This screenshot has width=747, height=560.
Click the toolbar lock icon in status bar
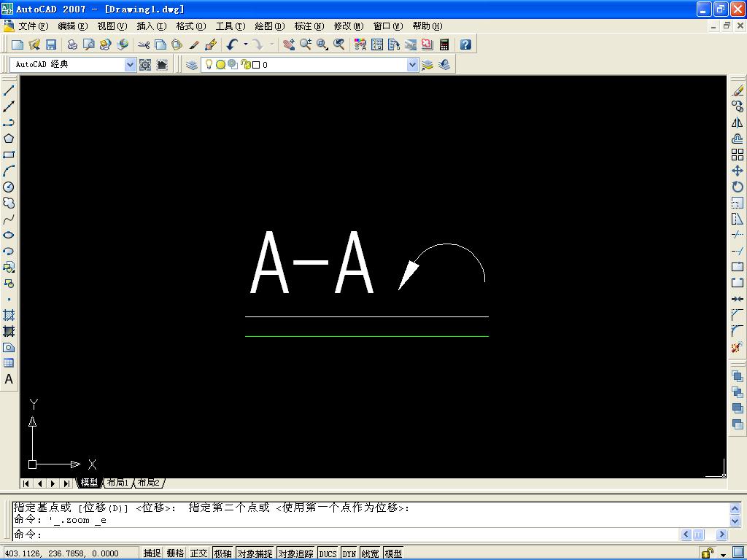pos(708,553)
